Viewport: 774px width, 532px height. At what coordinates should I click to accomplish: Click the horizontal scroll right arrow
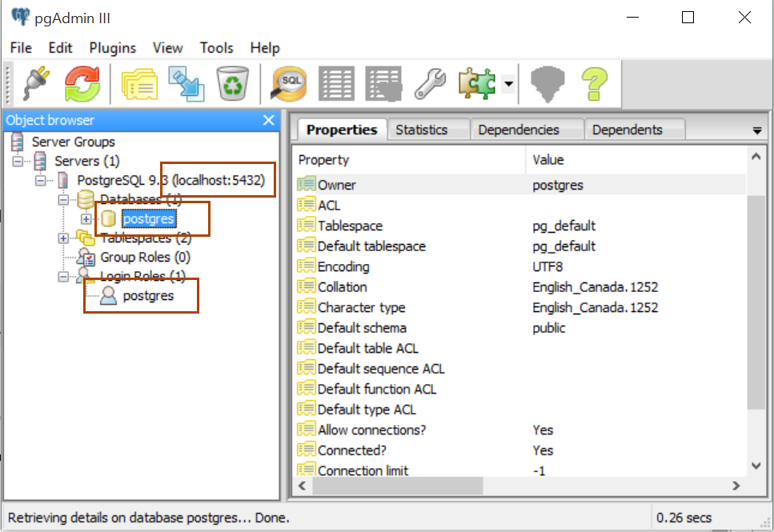(736, 486)
